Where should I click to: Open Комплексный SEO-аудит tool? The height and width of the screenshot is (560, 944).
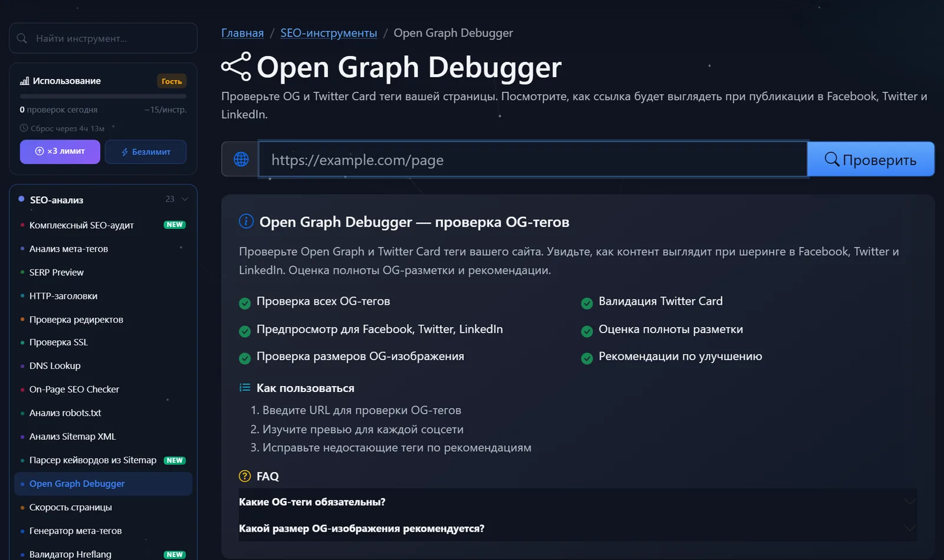(103, 225)
